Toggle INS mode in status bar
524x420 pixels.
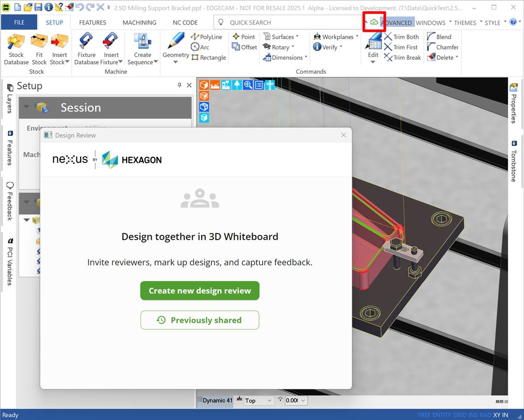tap(473, 415)
